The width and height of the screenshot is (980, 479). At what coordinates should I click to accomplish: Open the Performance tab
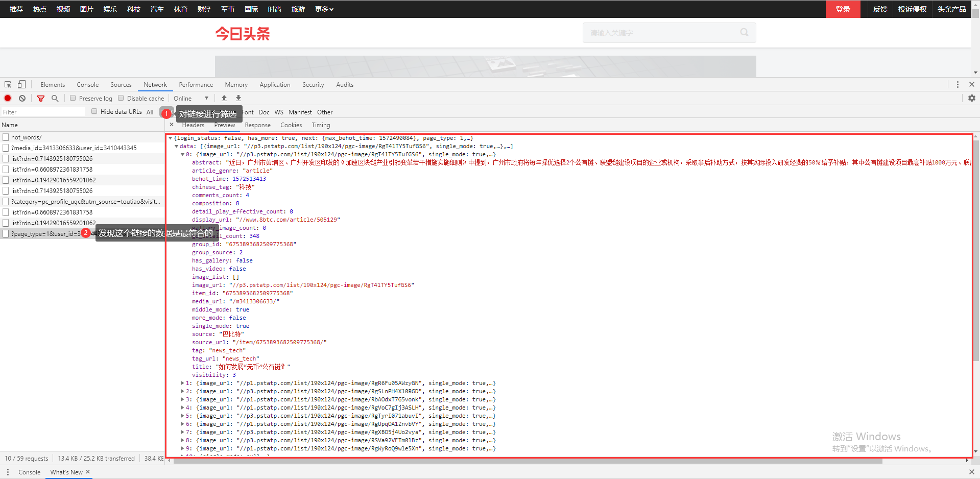click(x=196, y=85)
